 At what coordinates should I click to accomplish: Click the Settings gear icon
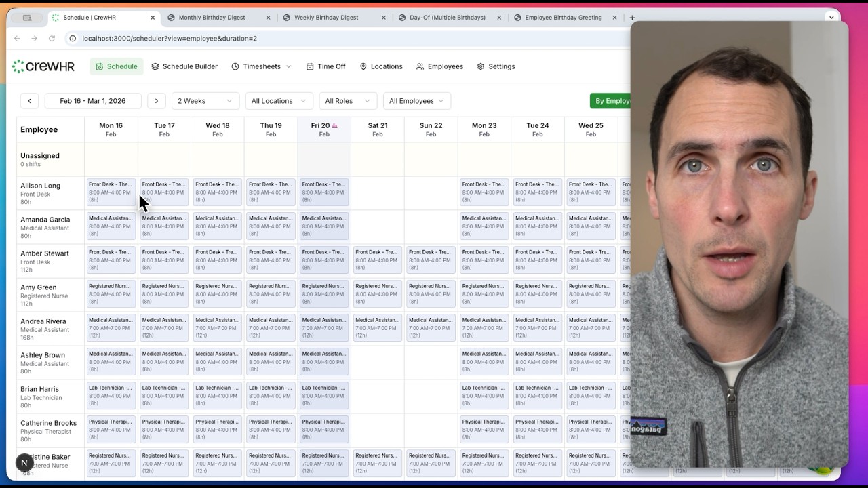[x=481, y=66]
